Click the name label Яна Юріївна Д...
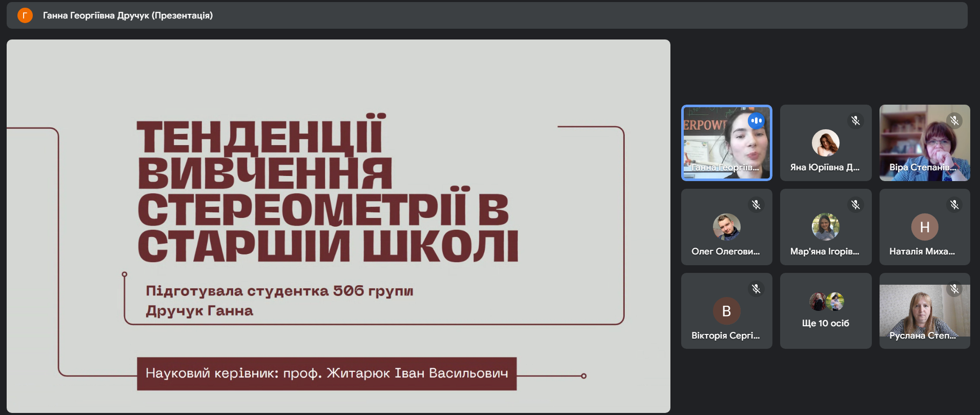 point(825,167)
